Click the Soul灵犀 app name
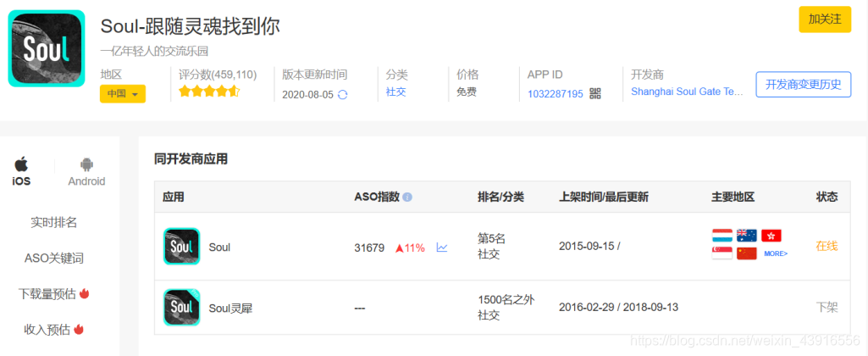The image size is (868, 356). click(x=230, y=309)
